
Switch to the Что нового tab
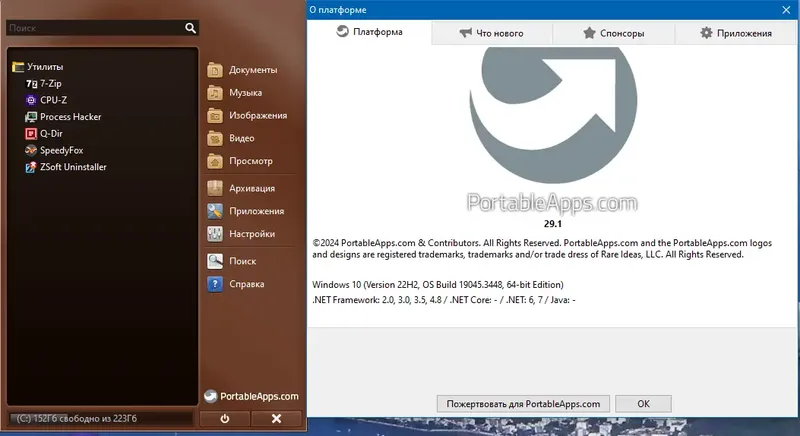coord(492,33)
